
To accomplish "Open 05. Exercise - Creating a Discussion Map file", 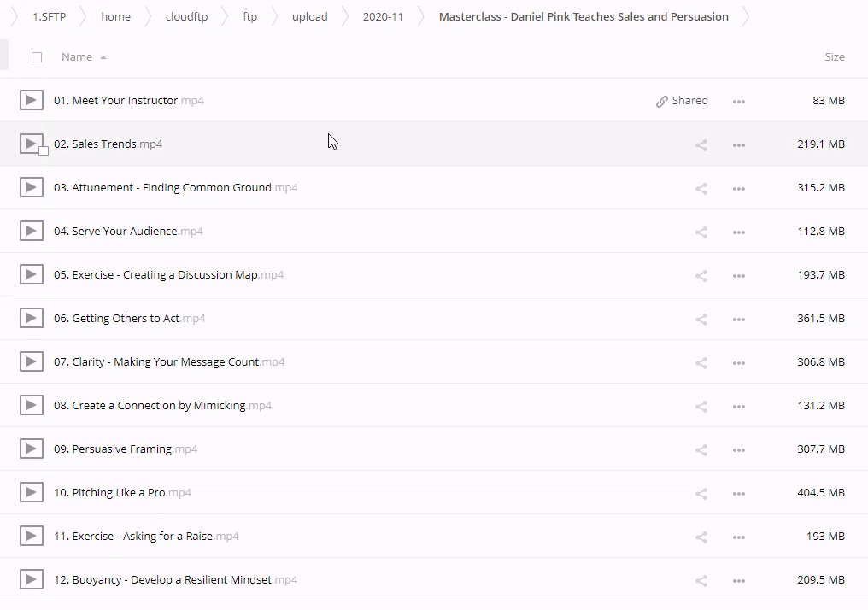I will [155, 275].
